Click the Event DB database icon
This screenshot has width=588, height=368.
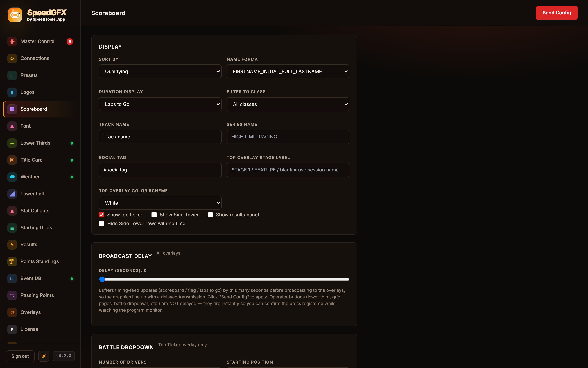coord(12,278)
